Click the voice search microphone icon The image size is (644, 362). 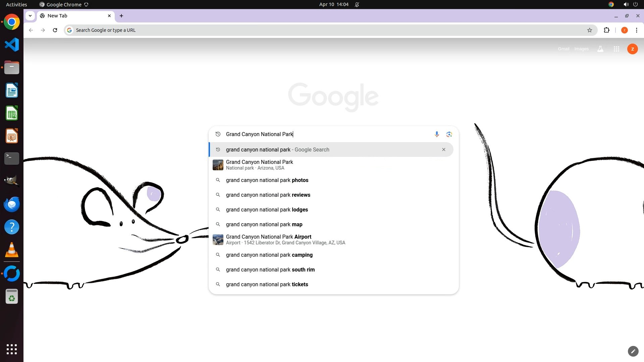tap(437, 134)
